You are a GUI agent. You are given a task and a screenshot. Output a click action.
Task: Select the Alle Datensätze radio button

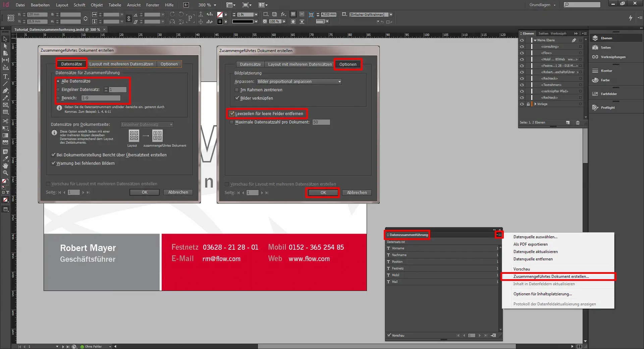58,81
